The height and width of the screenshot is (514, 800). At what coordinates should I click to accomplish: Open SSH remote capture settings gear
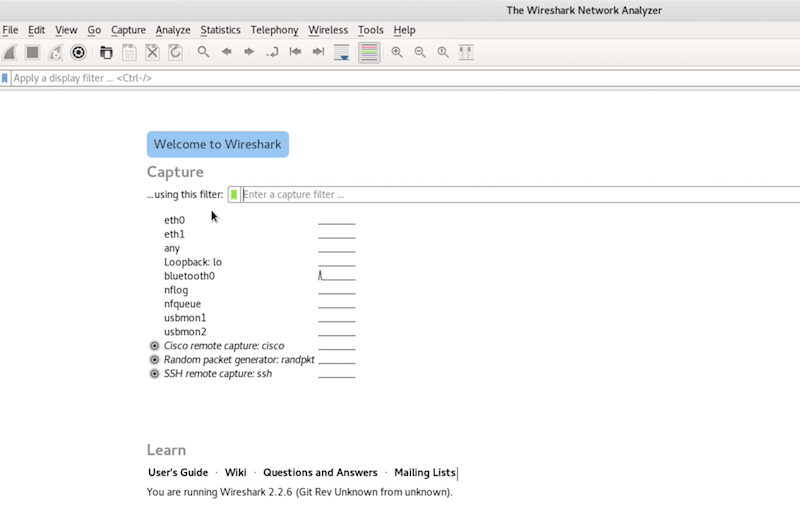click(x=154, y=374)
